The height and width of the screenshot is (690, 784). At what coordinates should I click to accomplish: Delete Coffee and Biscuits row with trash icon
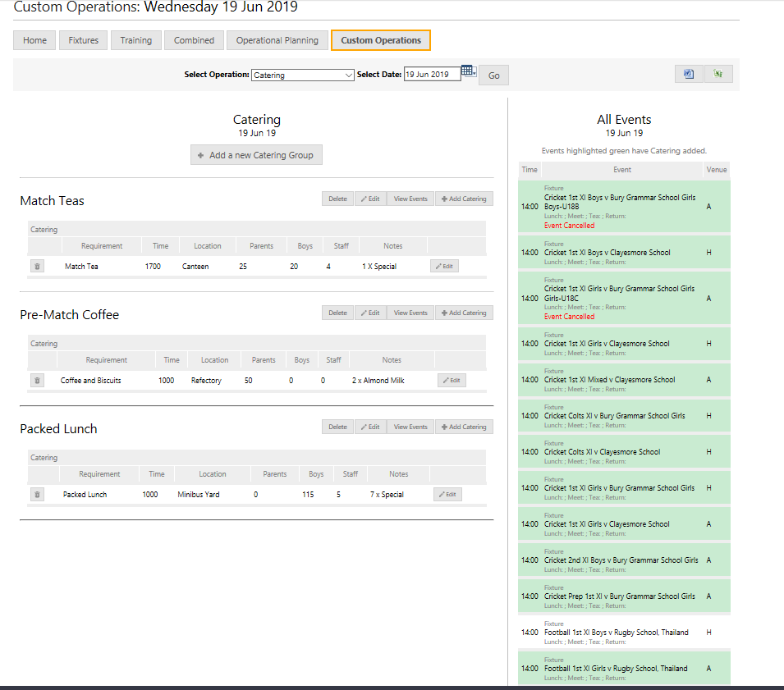click(x=37, y=380)
